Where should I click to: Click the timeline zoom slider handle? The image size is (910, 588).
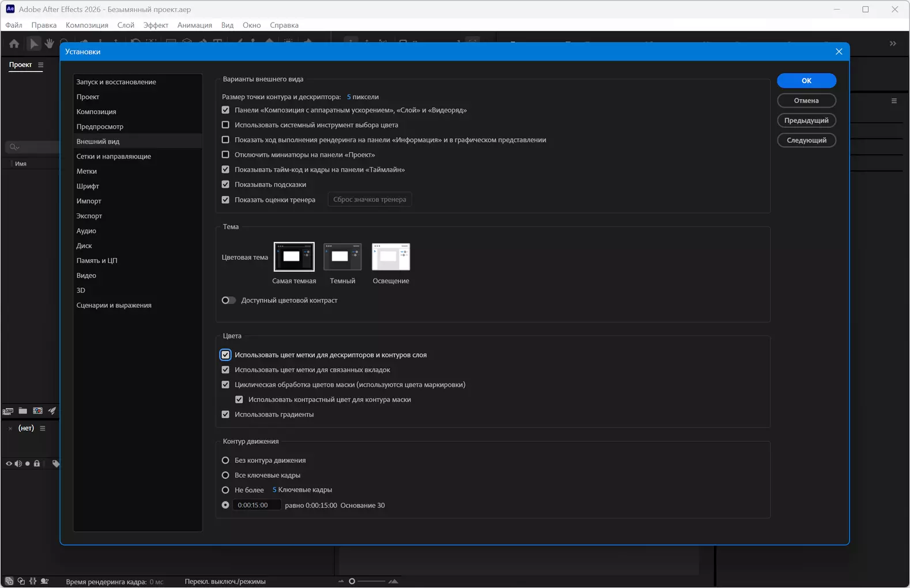pyautogui.click(x=352, y=581)
